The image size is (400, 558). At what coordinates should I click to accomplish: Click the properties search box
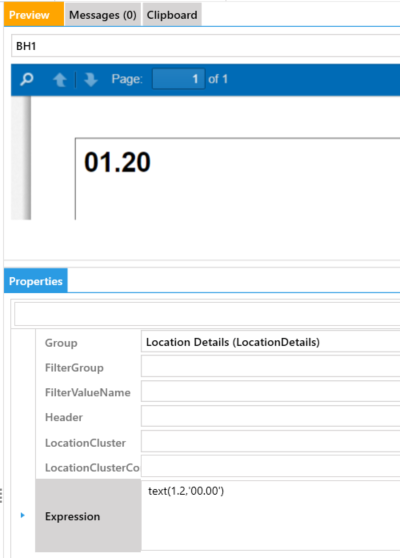point(207,314)
